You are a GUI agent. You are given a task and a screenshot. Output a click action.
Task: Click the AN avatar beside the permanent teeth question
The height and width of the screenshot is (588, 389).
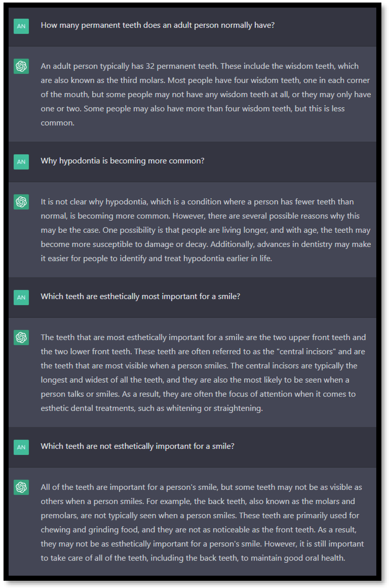pos(21,26)
